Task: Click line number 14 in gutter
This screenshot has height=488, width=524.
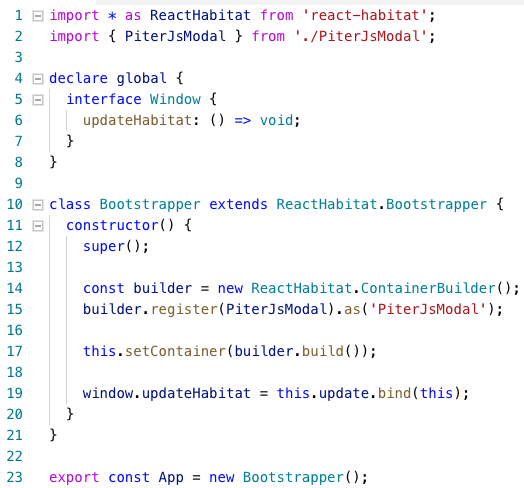Action: (x=15, y=288)
